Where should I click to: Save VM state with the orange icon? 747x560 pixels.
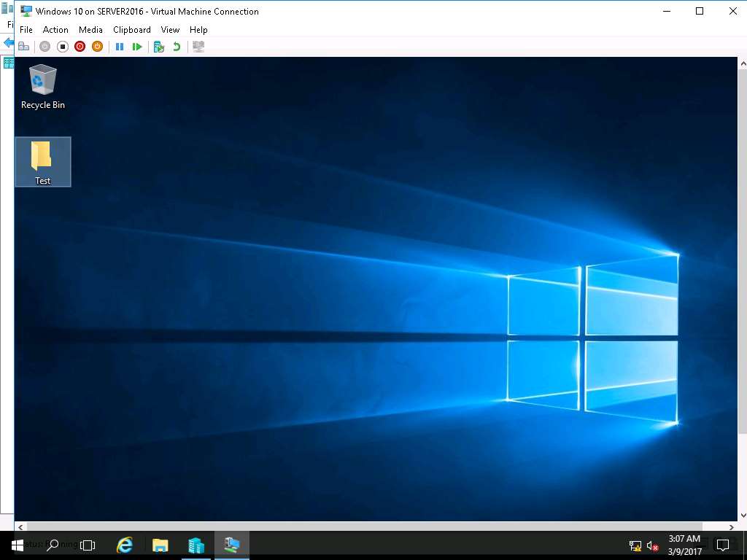click(x=97, y=47)
